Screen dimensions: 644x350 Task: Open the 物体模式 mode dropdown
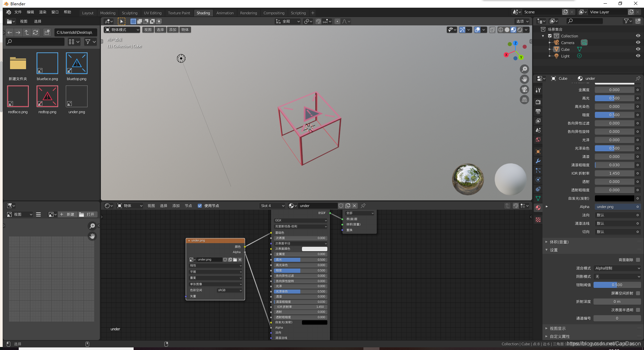click(x=122, y=30)
